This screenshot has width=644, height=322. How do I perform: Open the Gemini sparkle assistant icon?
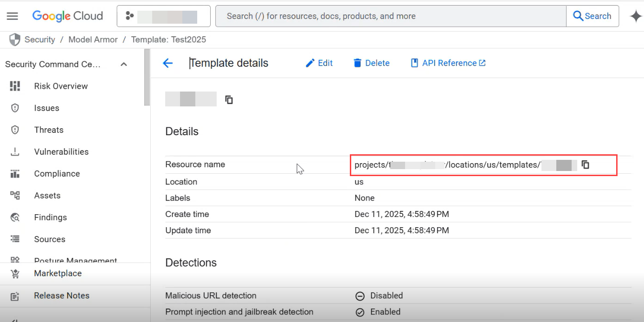coord(635,16)
